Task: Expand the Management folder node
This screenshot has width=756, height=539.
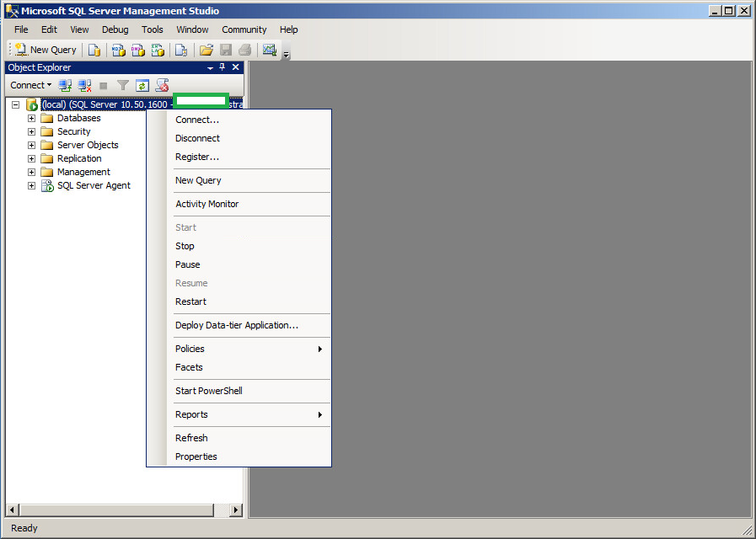Action: pos(31,172)
